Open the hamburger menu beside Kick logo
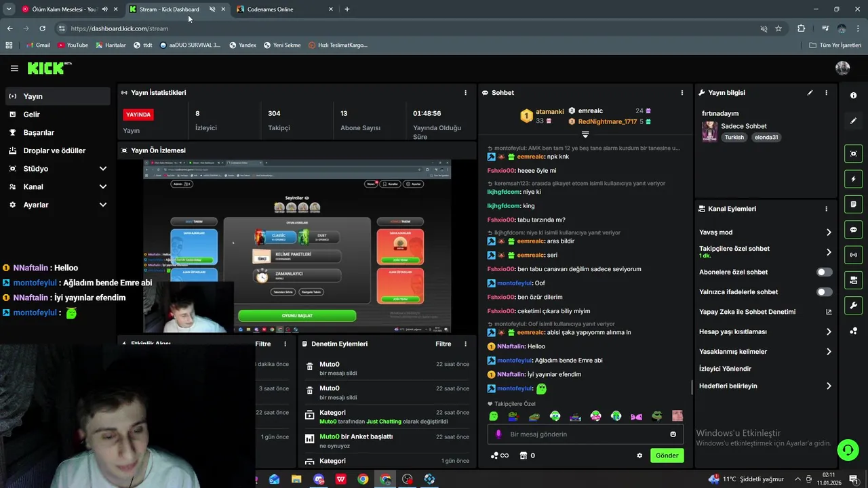This screenshot has width=868, height=488. (x=14, y=68)
